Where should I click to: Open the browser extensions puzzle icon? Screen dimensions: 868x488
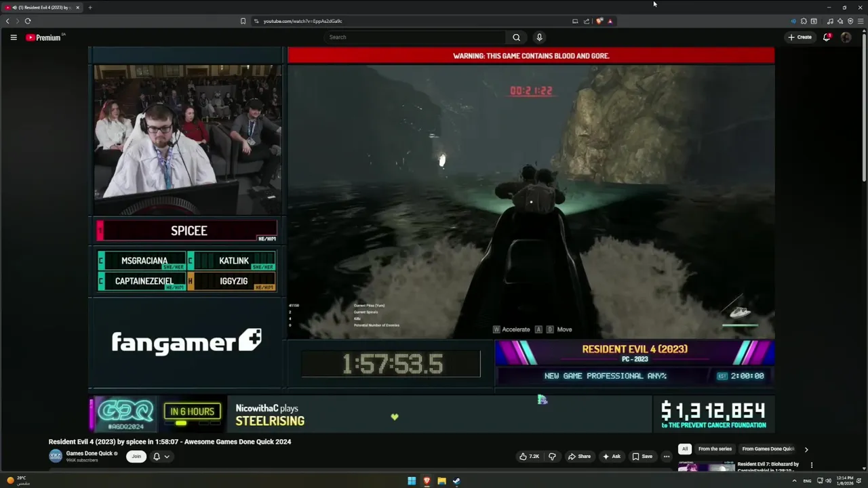804,21
